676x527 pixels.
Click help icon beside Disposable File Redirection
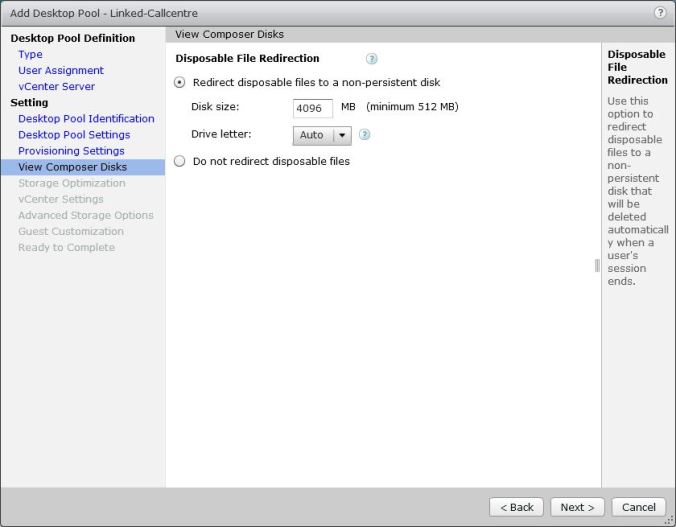(x=372, y=59)
